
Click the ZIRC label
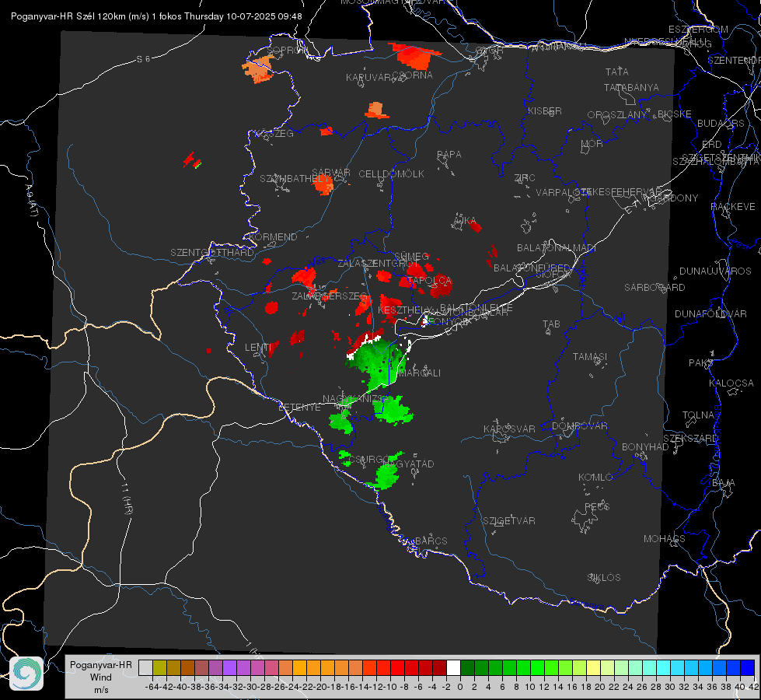pos(525,178)
